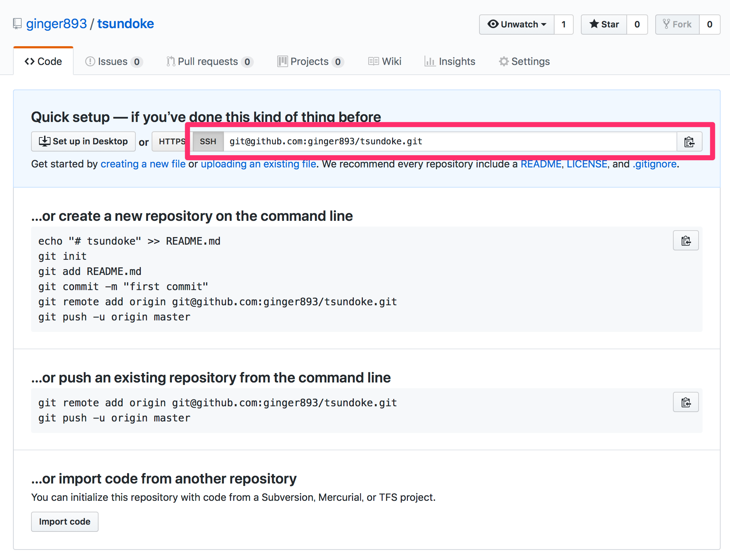Click the 'git init' command line
The image size is (730, 560).
(62, 257)
